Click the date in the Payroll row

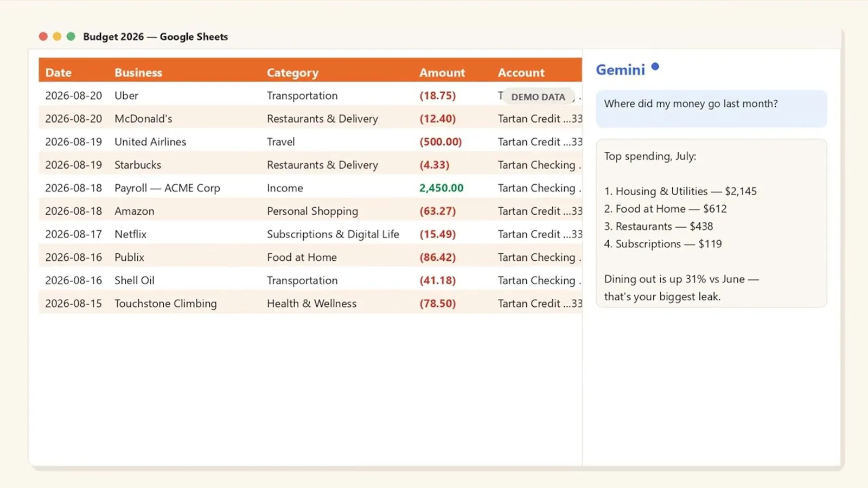pyautogui.click(x=73, y=188)
